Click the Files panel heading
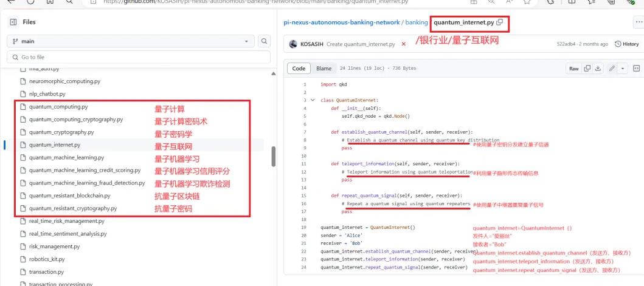 pos(29,22)
